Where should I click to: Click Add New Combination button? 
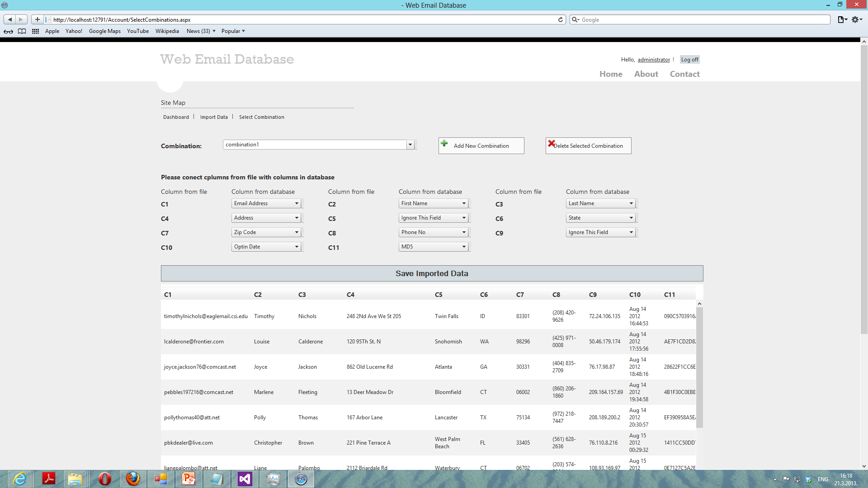point(481,145)
